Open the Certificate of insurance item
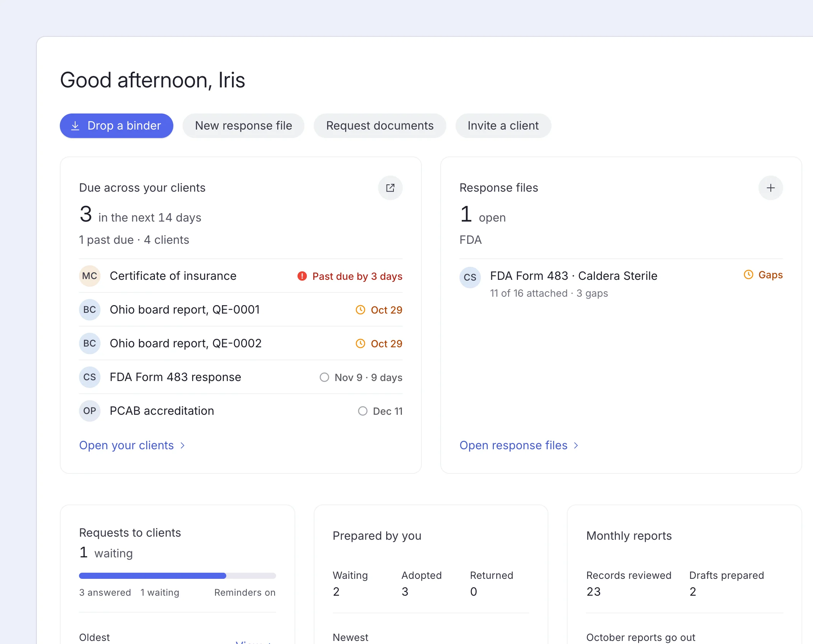This screenshot has height=644, width=813. [241, 276]
